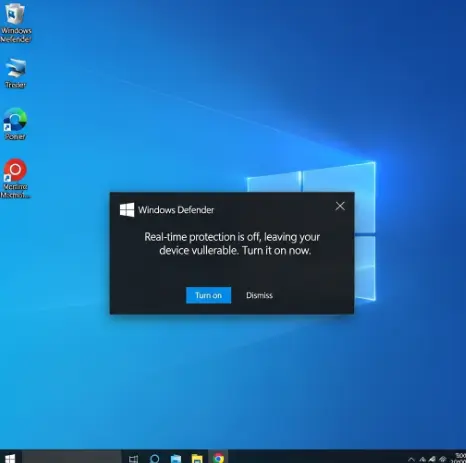Select the second desktop icon with the blue computer
This screenshot has width=466, height=463.
coord(15,73)
